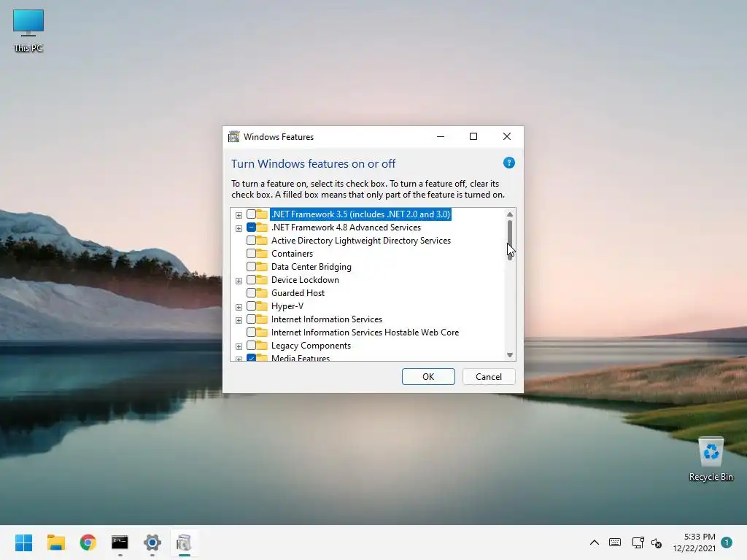This screenshot has height=560, width=747.
Task: Click the Windows Features taskbar icon
Action: [x=184, y=542]
